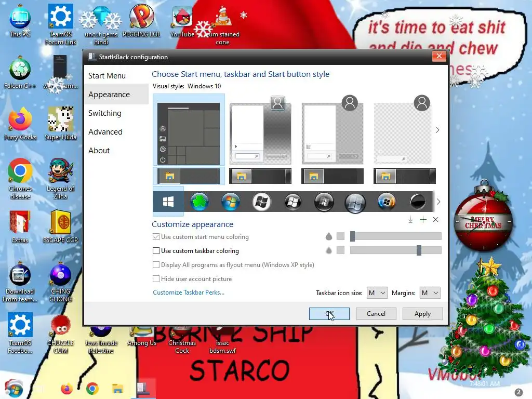Show more visual styles with right arrow

point(437,130)
